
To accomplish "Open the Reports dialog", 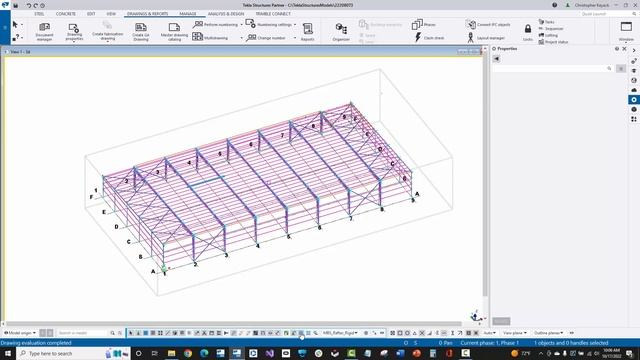I will pyautogui.click(x=307, y=31).
